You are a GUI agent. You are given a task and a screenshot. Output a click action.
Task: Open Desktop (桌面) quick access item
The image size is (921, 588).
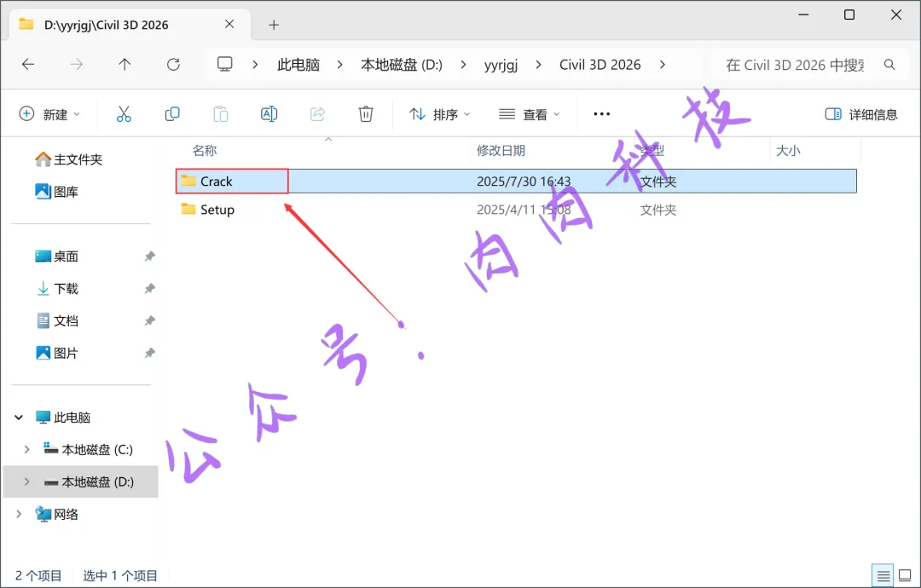point(57,257)
